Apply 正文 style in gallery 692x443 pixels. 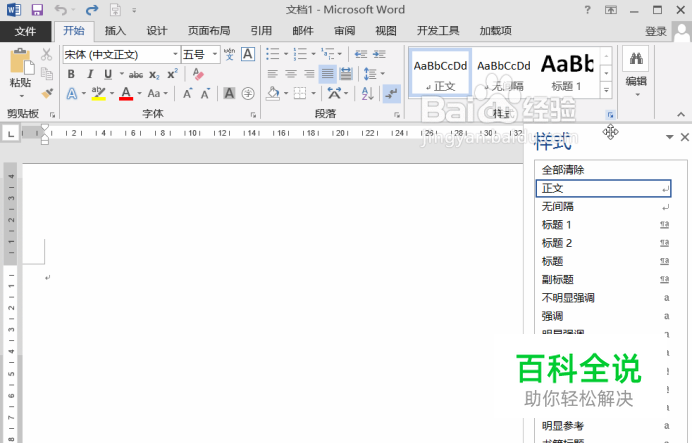coord(440,73)
